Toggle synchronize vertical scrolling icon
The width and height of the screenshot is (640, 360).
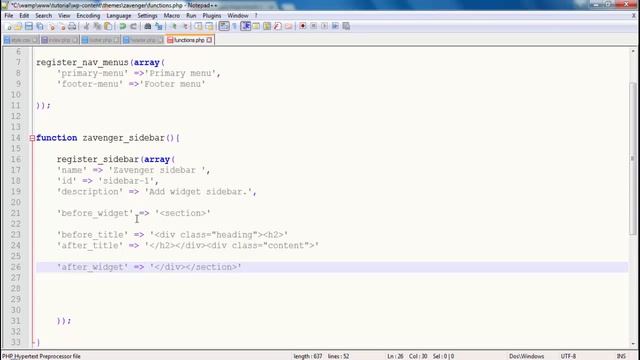(x=198, y=27)
